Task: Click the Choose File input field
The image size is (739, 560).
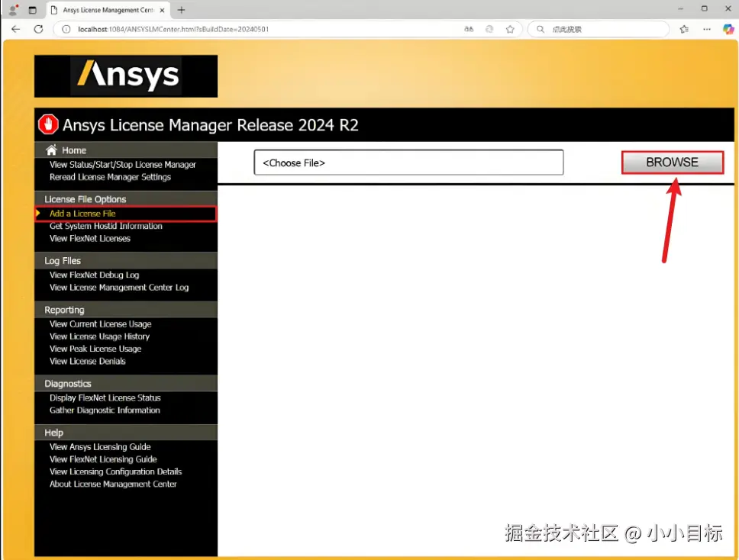Action: 408,163
